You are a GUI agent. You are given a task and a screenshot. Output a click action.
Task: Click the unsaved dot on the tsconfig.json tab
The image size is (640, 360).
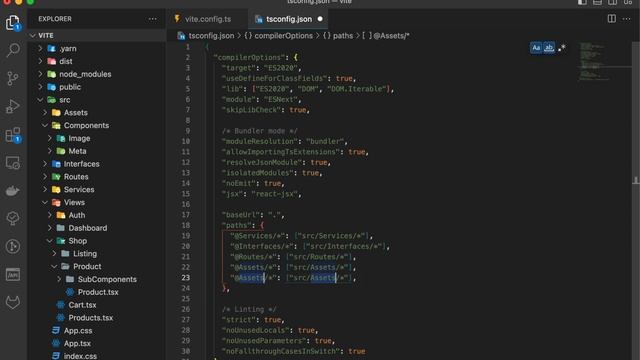(320, 19)
